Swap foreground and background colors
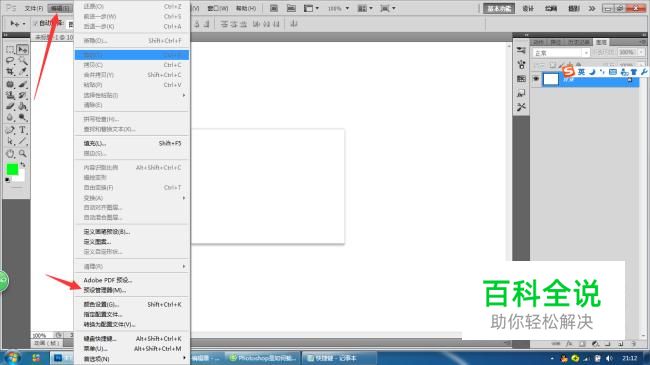The width and height of the screenshot is (650, 365). pos(23,165)
